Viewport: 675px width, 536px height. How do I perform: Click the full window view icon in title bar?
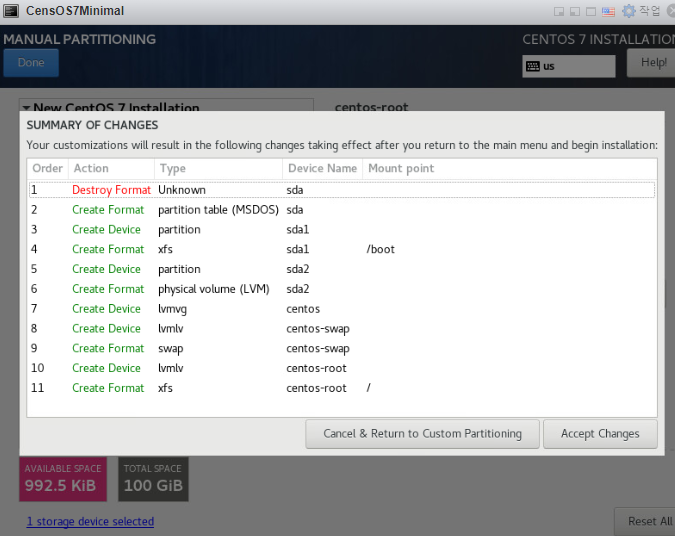[x=591, y=12]
